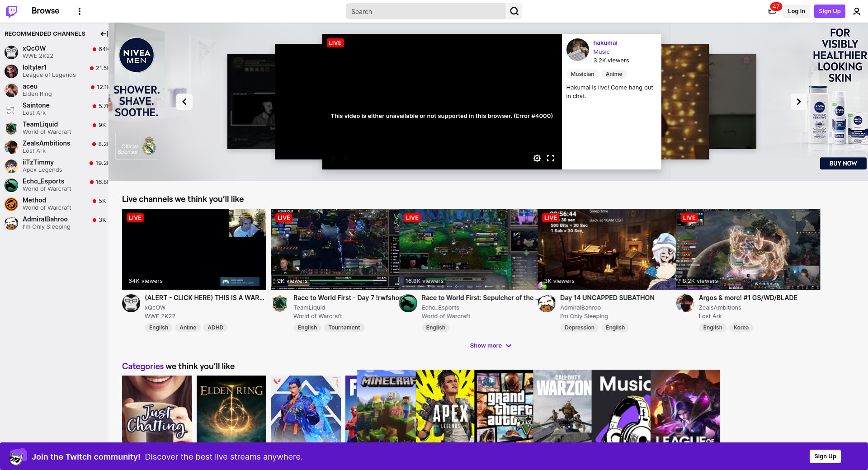
Task: Toggle fullscreen on the featured stream
Action: 550,158
